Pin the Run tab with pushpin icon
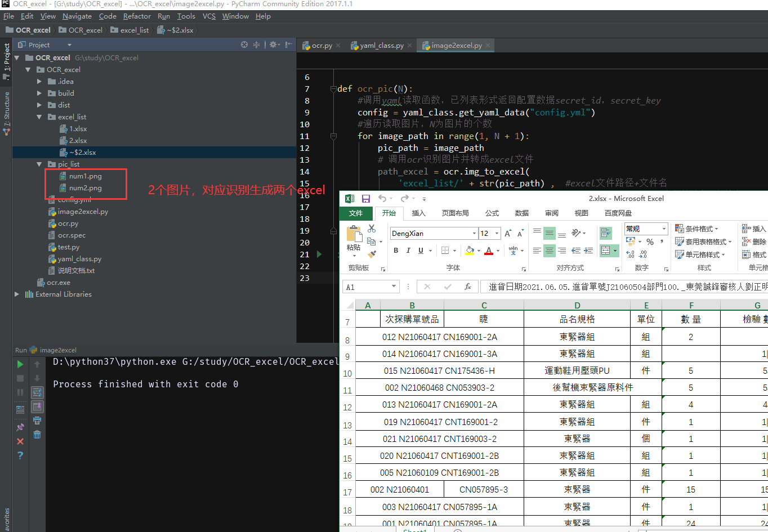This screenshot has height=532, width=768. (20, 427)
